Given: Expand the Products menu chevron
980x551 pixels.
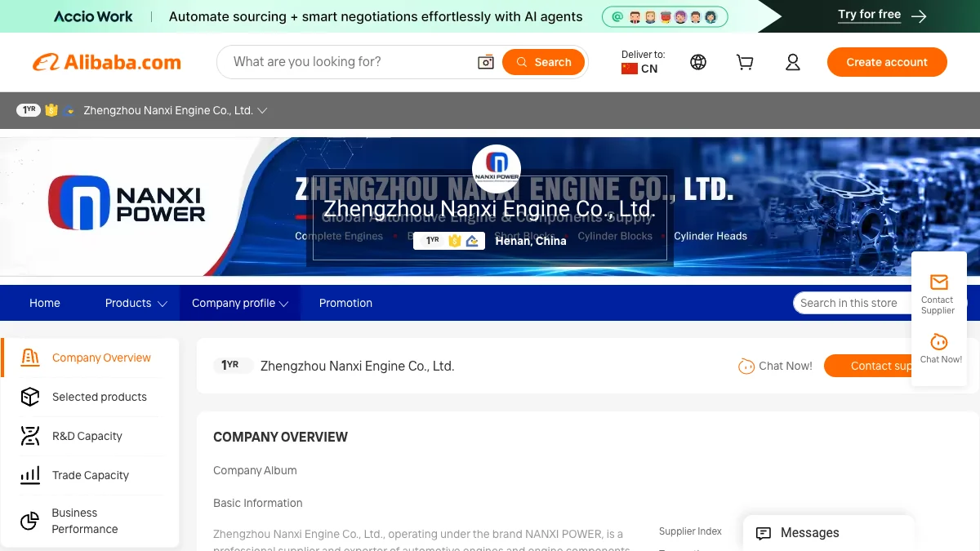Looking at the screenshot, I should [162, 304].
